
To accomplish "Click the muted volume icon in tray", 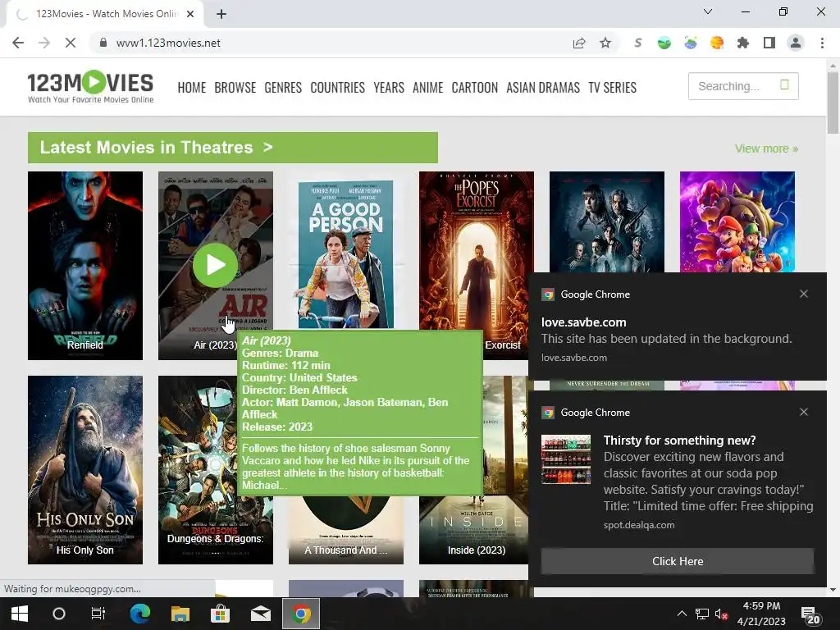I will coord(721,614).
